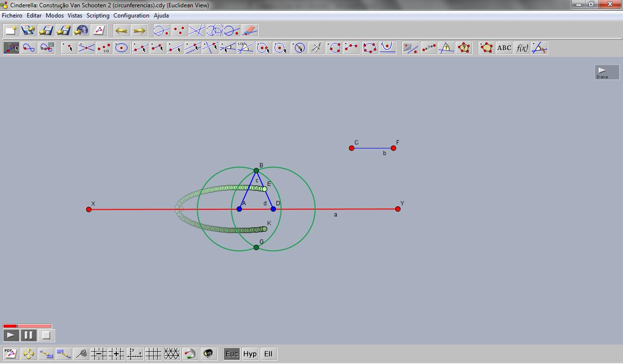Click the translate view arrows icon
Screen dimensions: 623x364
[x=28, y=354]
